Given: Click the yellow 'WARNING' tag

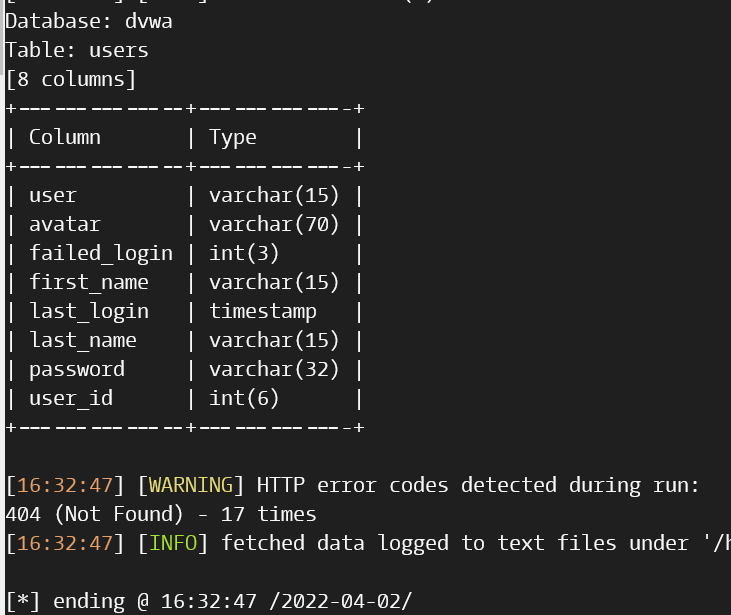Looking at the screenshot, I should click(x=190, y=485).
